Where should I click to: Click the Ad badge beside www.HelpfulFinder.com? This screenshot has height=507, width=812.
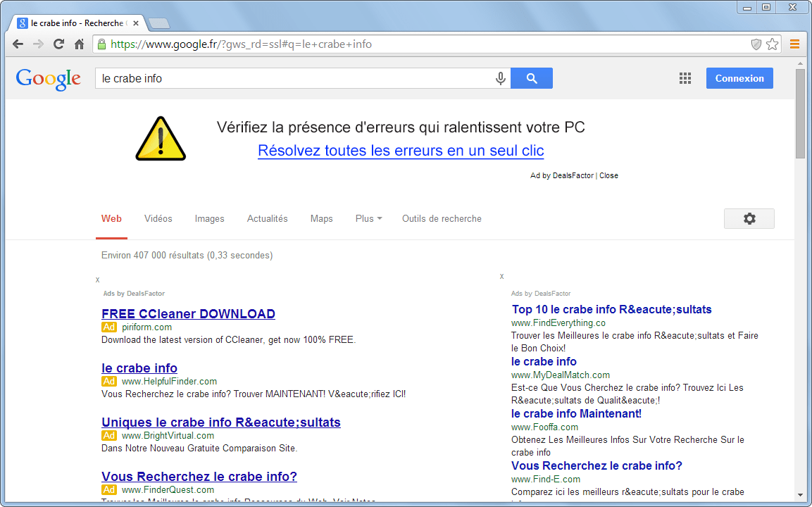tap(108, 382)
